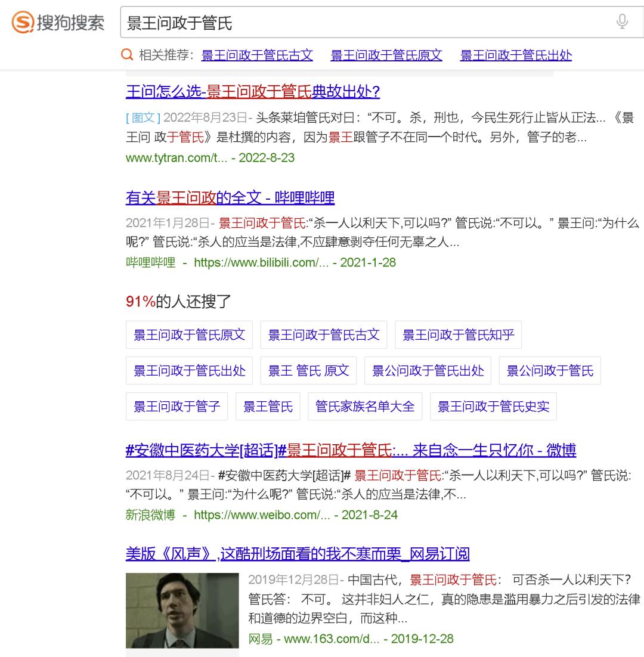Open the Weibo post about 安徽中医药大学

pos(351,451)
